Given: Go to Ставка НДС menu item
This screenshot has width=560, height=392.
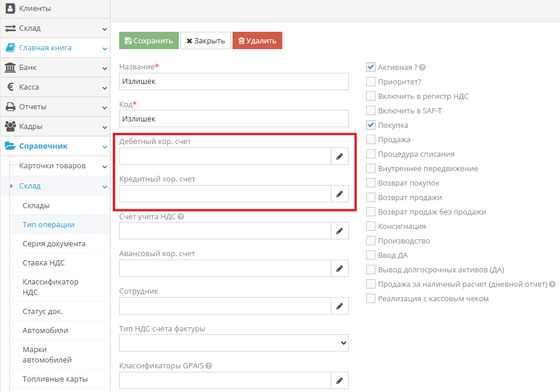Looking at the screenshot, I should [x=43, y=263].
